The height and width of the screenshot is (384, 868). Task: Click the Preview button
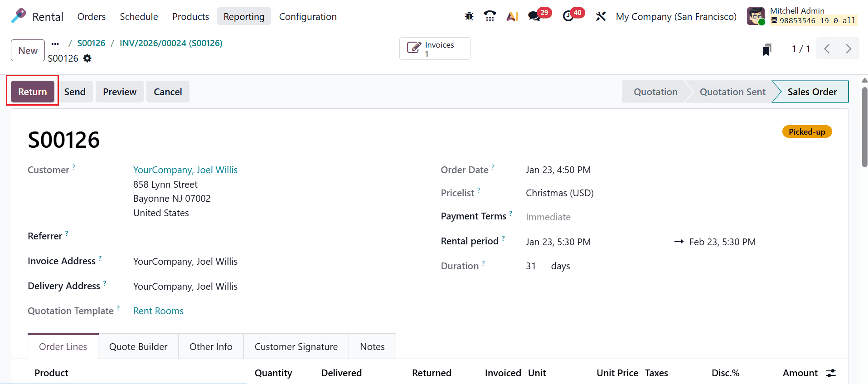[x=120, y=92]
